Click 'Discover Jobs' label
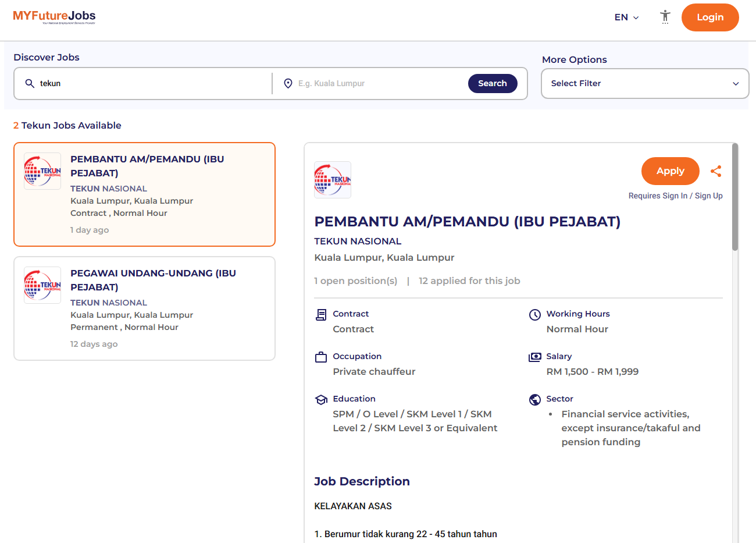Image resolution: width=756 pixels, height=543 pixels. (x=47, y=57)
